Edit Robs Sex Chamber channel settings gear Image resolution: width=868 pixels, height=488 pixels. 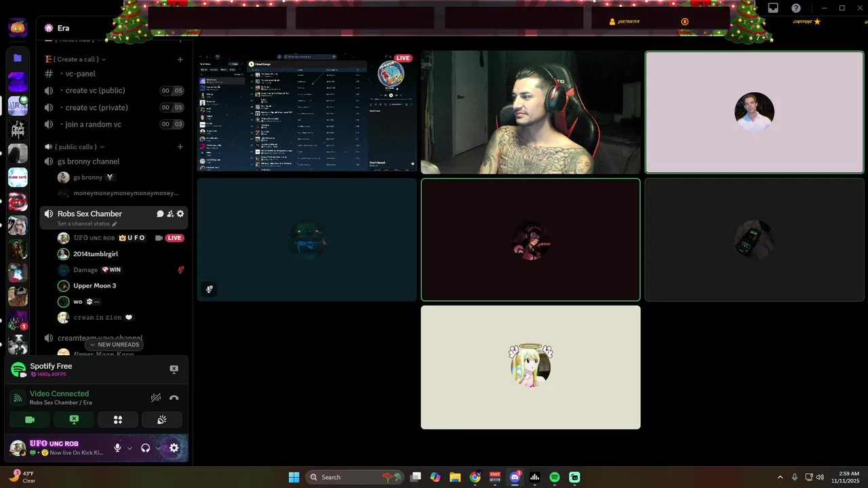(180, 213)
